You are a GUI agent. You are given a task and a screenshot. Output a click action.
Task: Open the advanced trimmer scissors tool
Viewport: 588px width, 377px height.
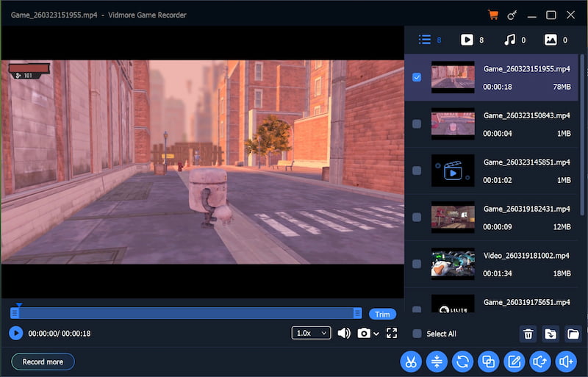410,362
